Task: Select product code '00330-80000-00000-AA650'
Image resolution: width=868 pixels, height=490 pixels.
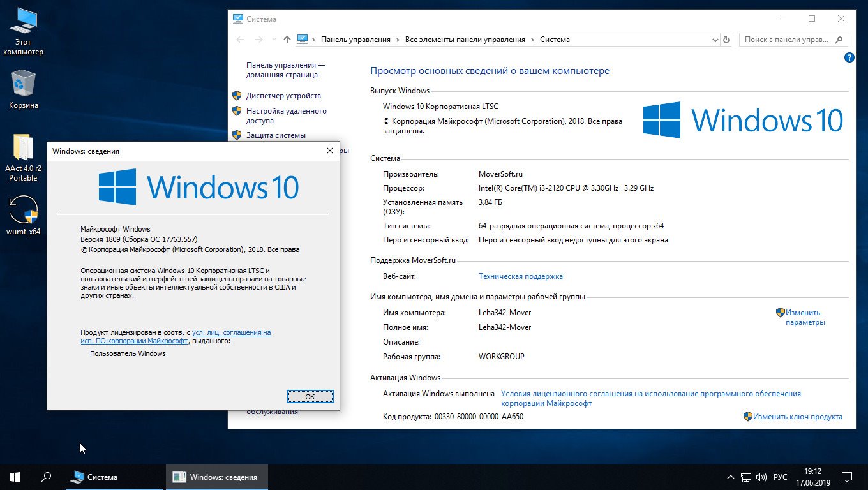Action: point(479,417)
